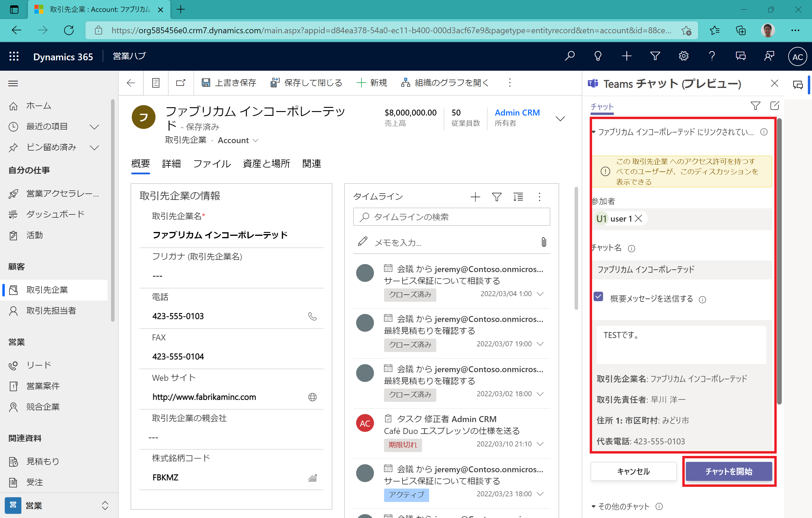Remove participant user 1 with X
The image size is (812, 518).
click(x=638, y=219)
